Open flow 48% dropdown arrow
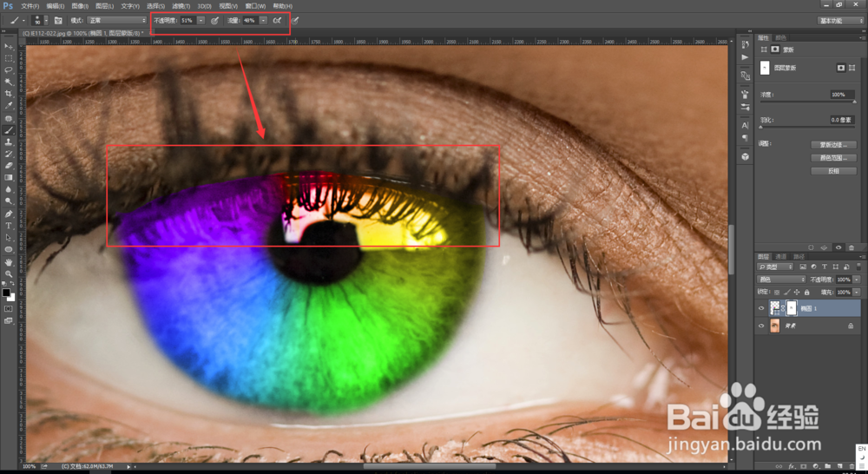 (x=264, y=21)
